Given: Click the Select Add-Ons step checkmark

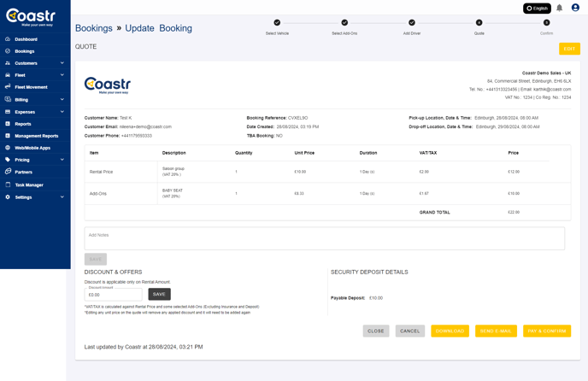Looking at the screenshot, I should tap(344, 22).
